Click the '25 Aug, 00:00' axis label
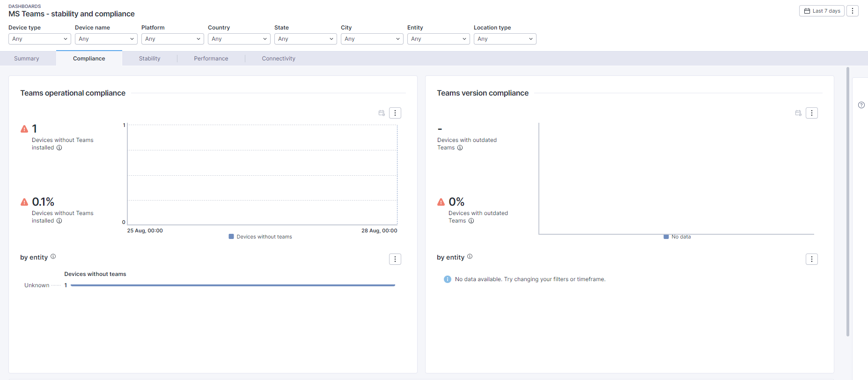Viewport: 868px width, 380px height. pos(145,231)
